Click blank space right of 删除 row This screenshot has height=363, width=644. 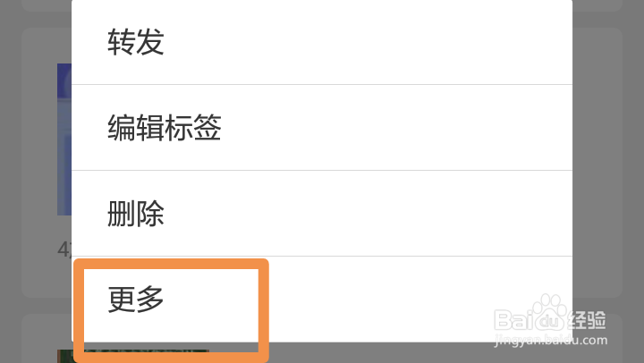tap(368, 214)
